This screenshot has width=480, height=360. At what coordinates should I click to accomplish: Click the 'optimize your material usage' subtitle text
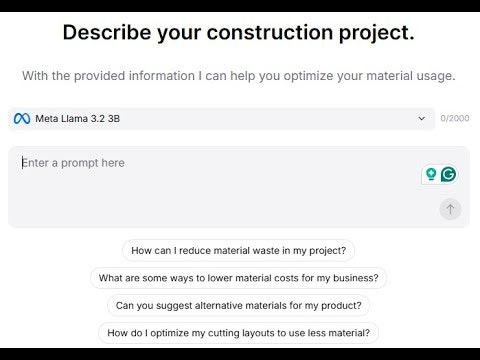coord(369,76)
